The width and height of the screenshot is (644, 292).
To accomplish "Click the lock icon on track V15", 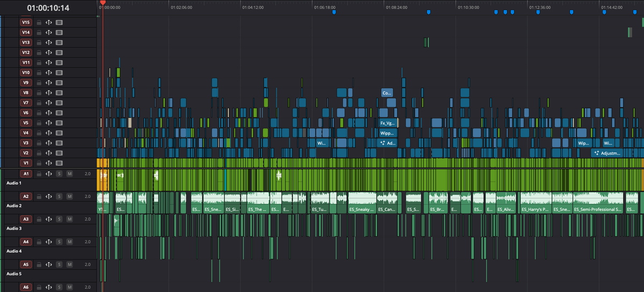I will [x=39, y=23].
